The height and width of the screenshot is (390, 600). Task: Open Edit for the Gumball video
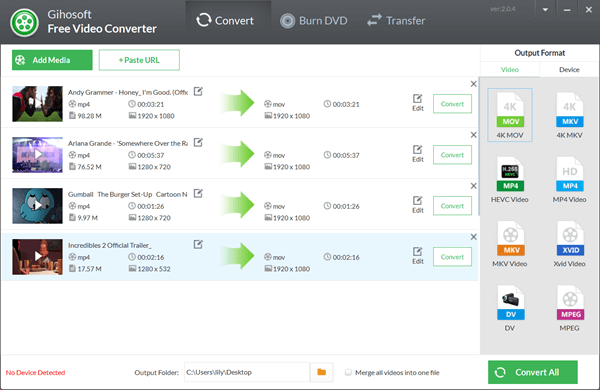(x=417, y=204)
